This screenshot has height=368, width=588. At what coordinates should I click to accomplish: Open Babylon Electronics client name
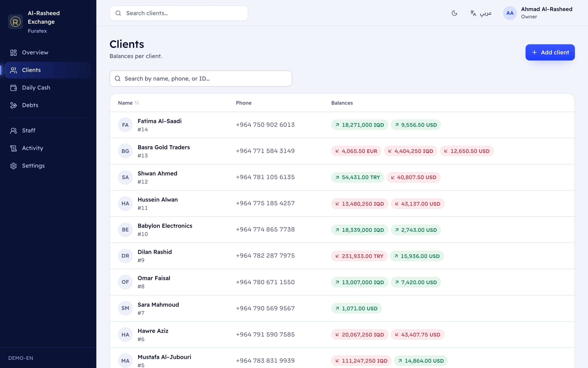pyautogui.click(x=165, y=226)
